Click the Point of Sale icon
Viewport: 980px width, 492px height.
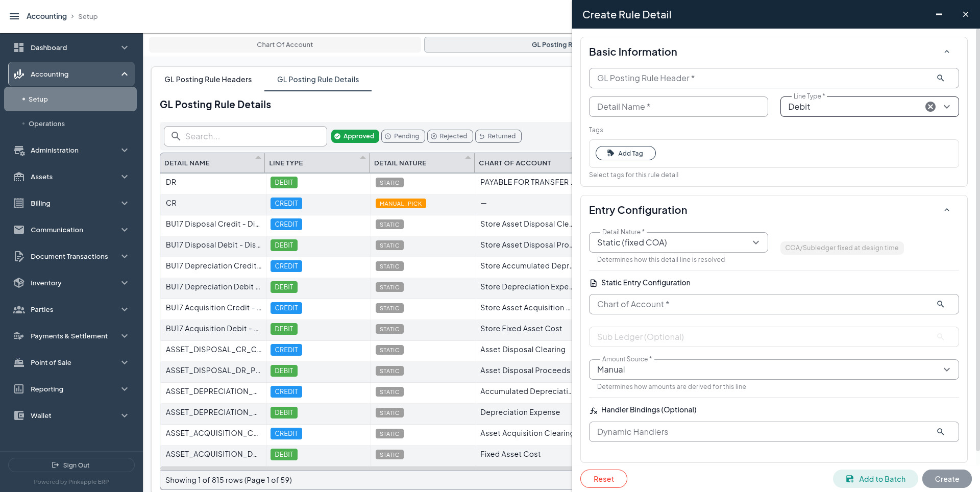click(x=19, y=363)
